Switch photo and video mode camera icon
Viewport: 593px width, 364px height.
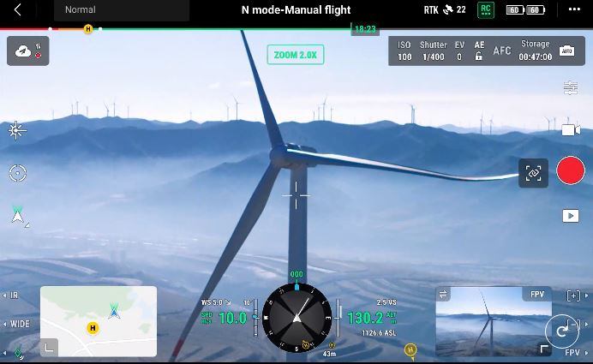570,129
